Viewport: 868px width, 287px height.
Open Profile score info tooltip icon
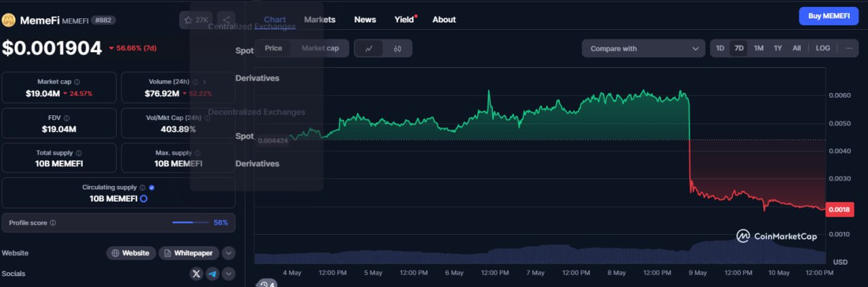click(x=53, y=223)
